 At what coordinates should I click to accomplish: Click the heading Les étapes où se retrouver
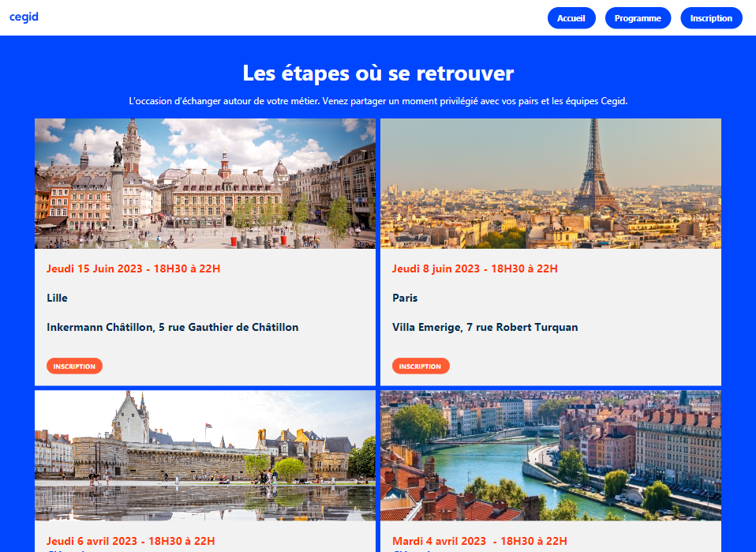pos(378,73)
